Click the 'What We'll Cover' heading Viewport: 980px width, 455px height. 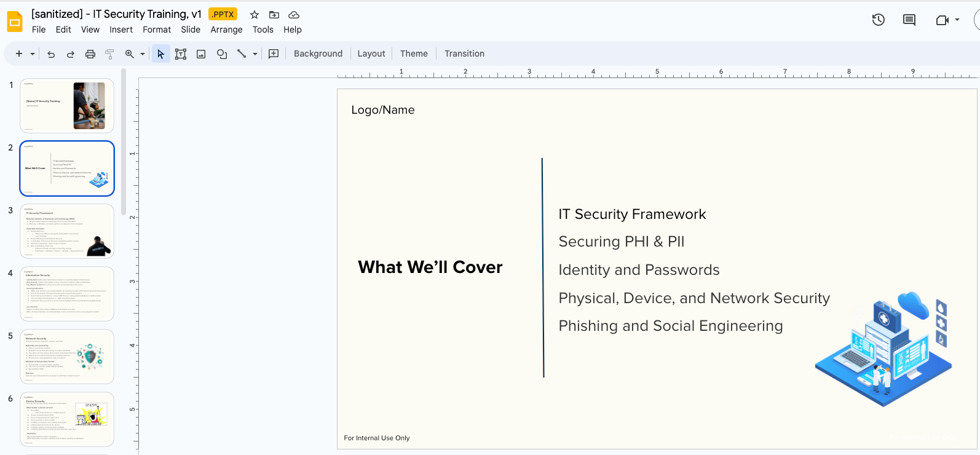pos(430,267)
